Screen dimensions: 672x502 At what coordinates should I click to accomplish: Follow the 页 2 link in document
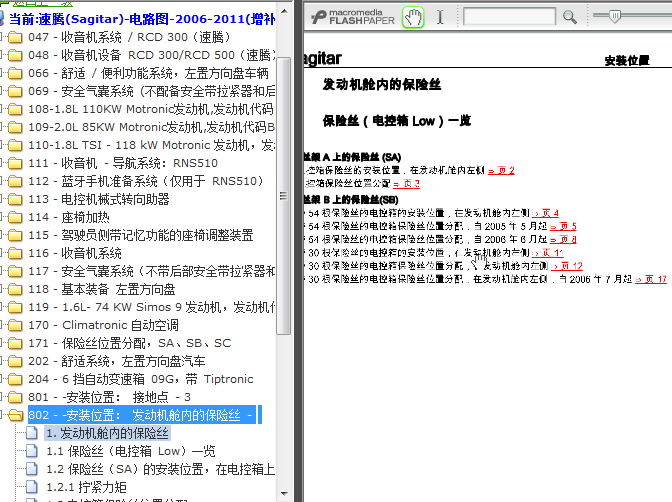(501, 171)
